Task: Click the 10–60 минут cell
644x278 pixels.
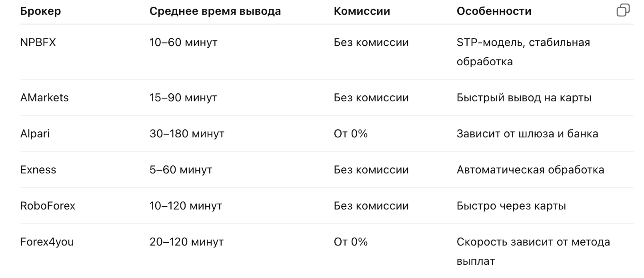Action: point(183,42)
